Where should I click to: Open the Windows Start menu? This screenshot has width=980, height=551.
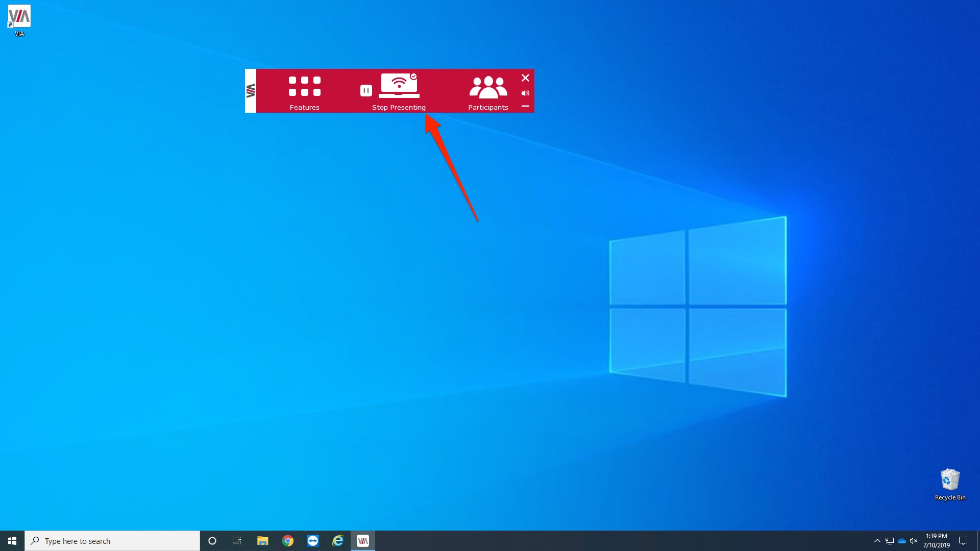(12, 541)
